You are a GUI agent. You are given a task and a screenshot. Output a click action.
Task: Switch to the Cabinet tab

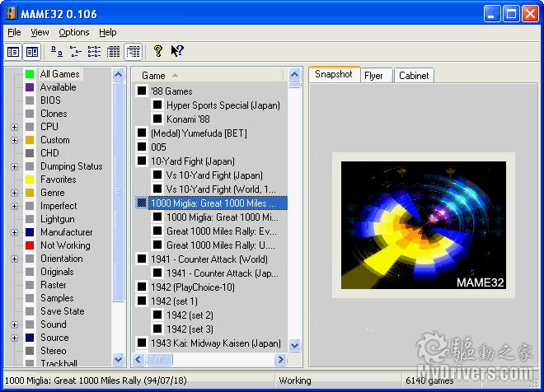pyautogui.click(x=414, y=76)
